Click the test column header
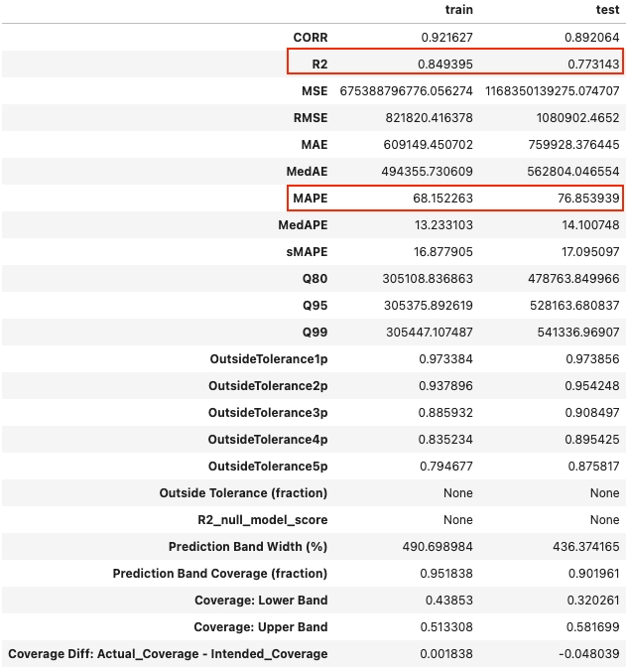Image resolution: width=628 pixels, height=672 pixels. point(606,10)
